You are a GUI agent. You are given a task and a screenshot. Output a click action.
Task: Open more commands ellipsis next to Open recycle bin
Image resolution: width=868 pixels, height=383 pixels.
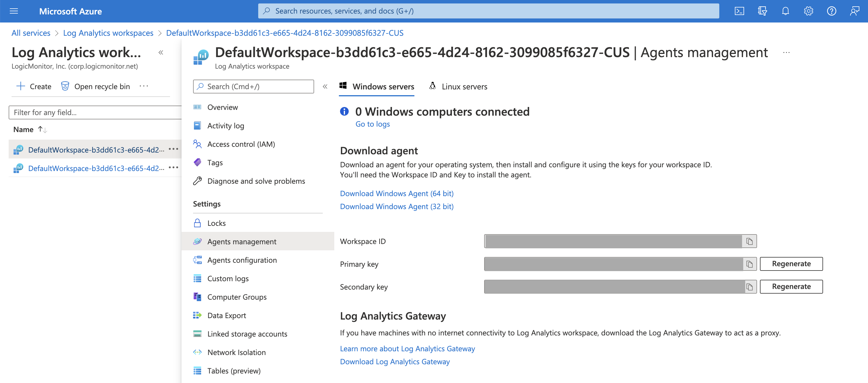(x=144, y=86)
